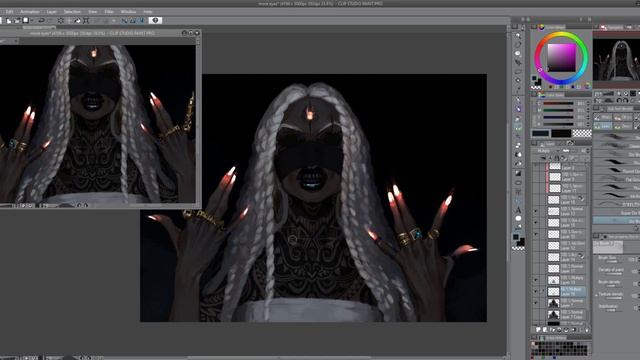Screen dimensions: 640x360
Task: Close the small floating canvas window
Action: [x=197, y=33]
